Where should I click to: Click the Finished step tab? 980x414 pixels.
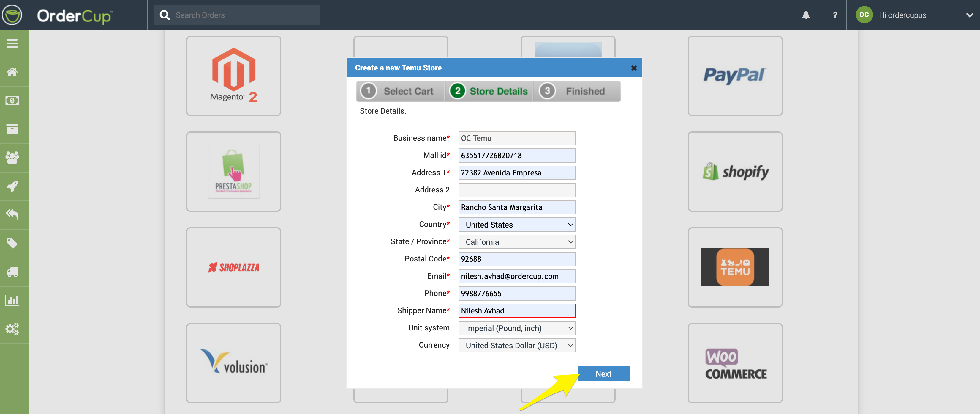pos(576,91)
